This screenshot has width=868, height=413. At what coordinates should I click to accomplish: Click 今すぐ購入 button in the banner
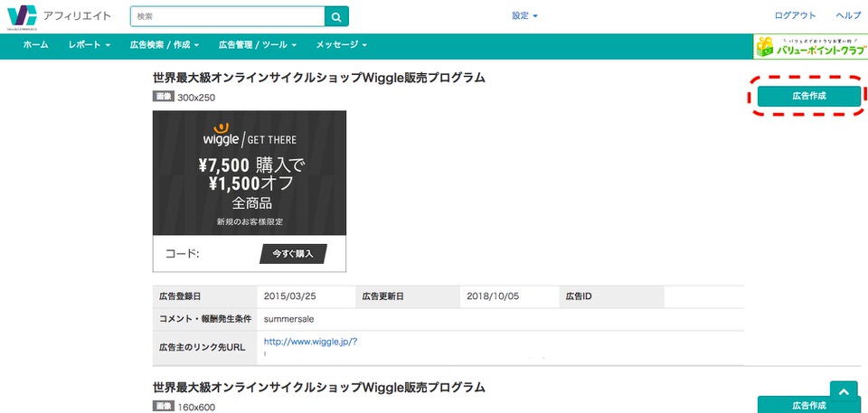click(x=293, y=254)
